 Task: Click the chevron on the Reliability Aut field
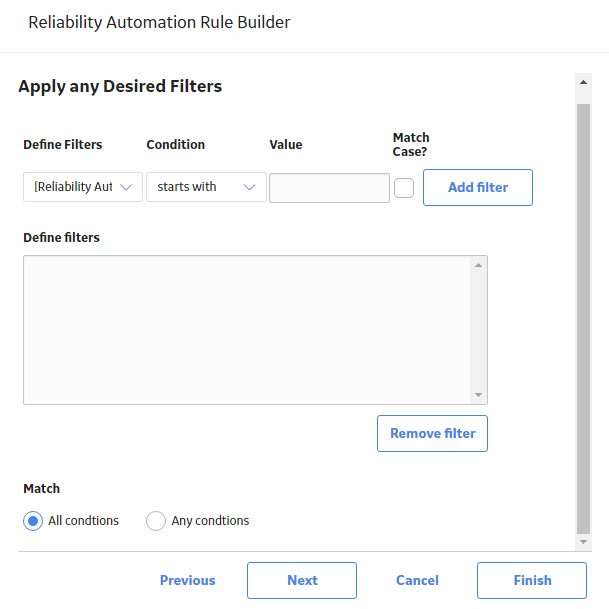pos(126,187)
